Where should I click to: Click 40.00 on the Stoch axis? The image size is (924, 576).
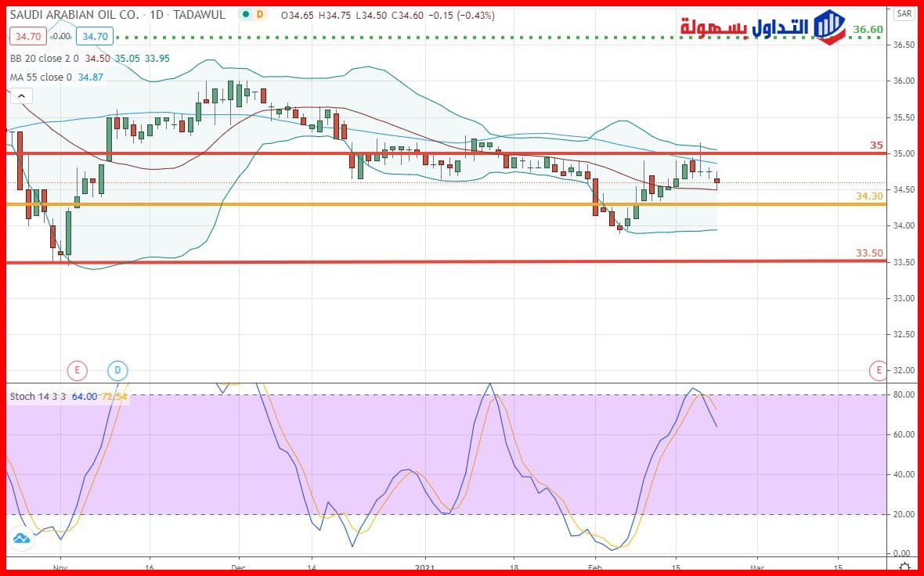(903, 475)
